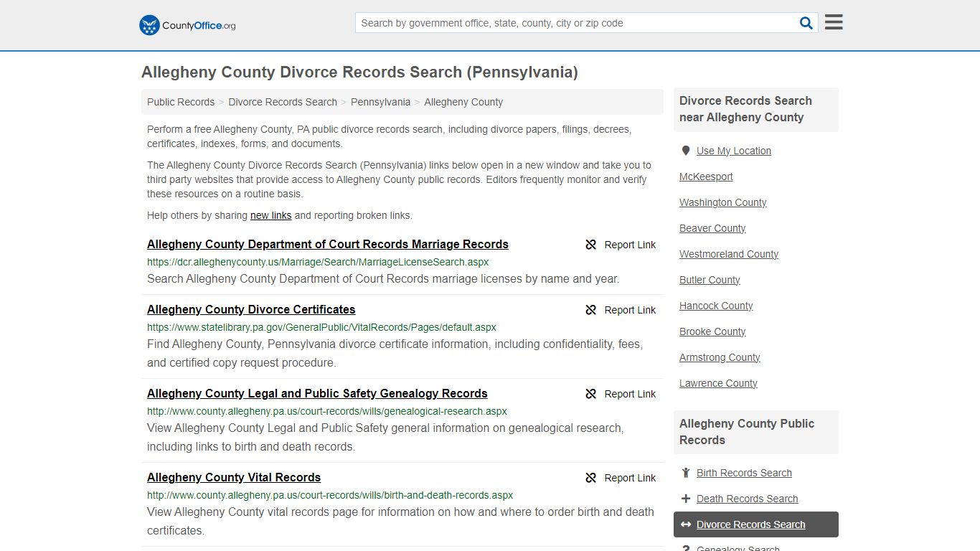This screenshot has height=551, width=980.
Task: Select highlighted Divorce Records Search sidebar item
Action: (756, 524)
